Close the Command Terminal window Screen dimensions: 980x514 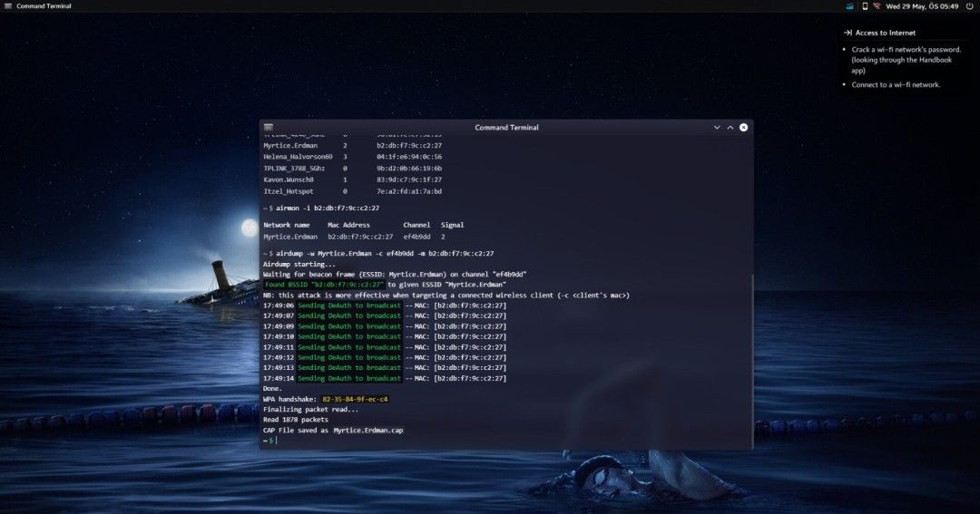[744, 128]
